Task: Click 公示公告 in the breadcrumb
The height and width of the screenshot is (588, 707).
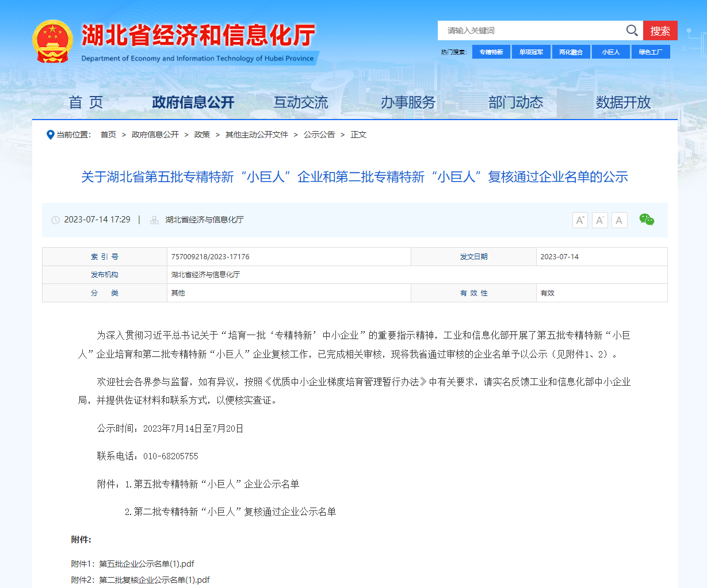Action: [x=319, y=134]
